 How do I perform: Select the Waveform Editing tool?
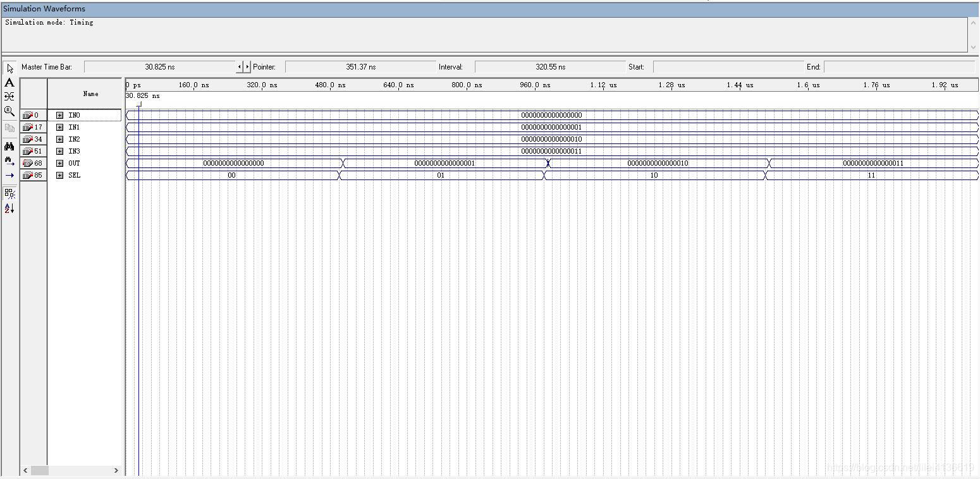(9, 97)
